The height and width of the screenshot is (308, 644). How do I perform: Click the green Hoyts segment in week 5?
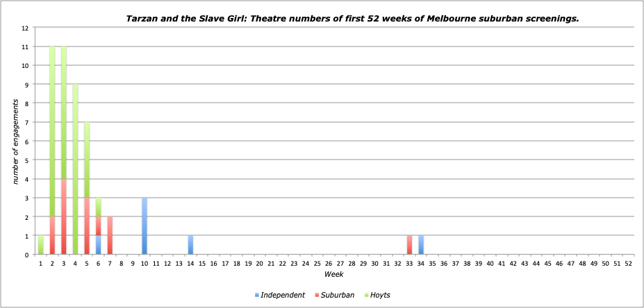[87, 160]
